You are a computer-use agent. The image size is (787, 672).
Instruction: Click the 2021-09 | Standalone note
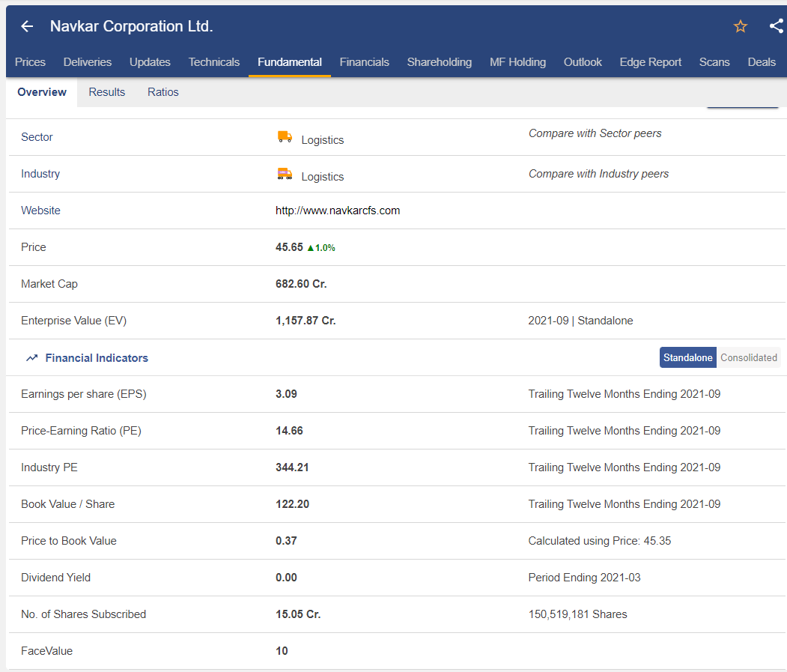581,321
